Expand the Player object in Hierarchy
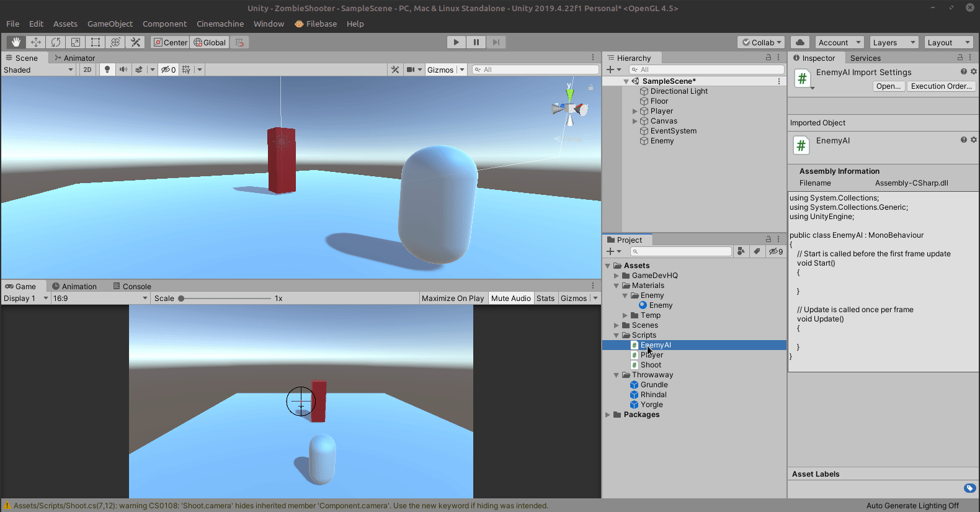The height and width of the screenshot is (512, 980). click(x=635, y=112)
